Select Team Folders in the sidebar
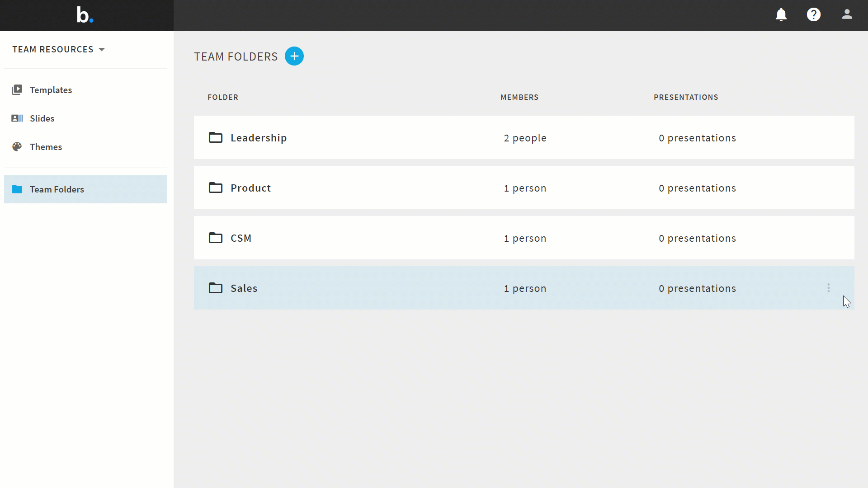Viewport: 868px width, 488px height. click(x=85, y=189)
